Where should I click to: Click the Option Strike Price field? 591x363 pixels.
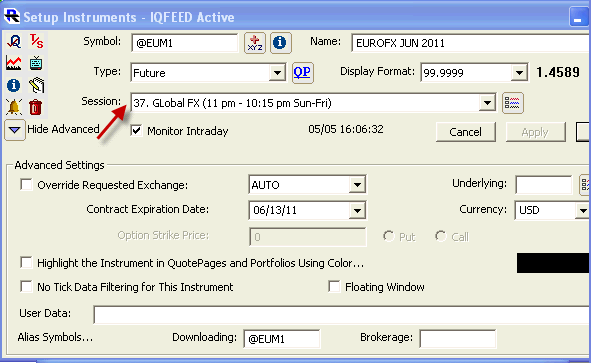point(308,237)
